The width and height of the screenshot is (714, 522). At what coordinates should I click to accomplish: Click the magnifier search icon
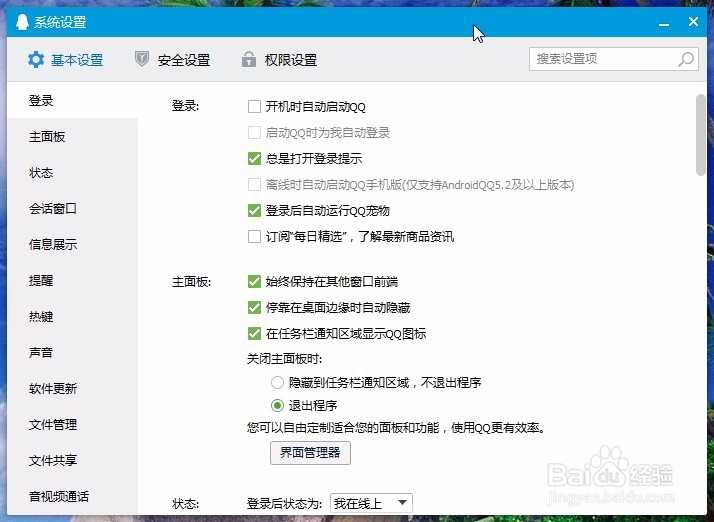(686, 59)
